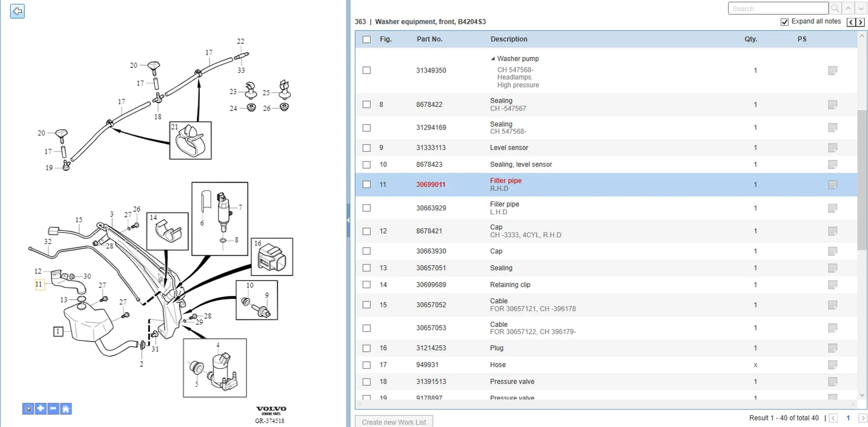Jump to next search result down arrow

(x=861, y=8)
